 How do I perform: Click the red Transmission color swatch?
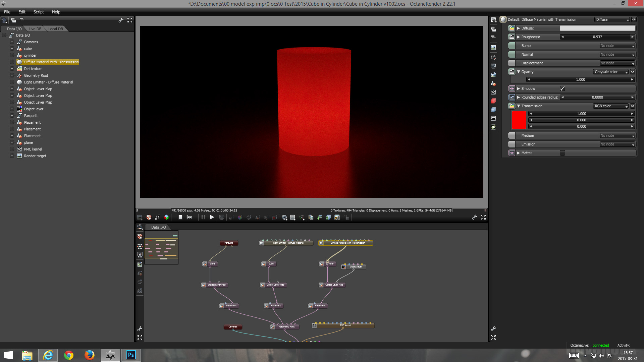click(x=519, y=120)
